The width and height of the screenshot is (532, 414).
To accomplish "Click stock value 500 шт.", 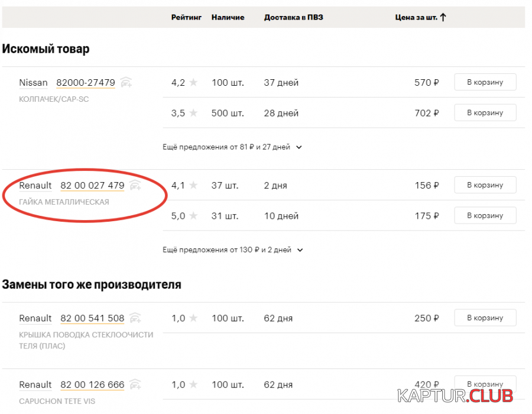I will tap(228, 113).
